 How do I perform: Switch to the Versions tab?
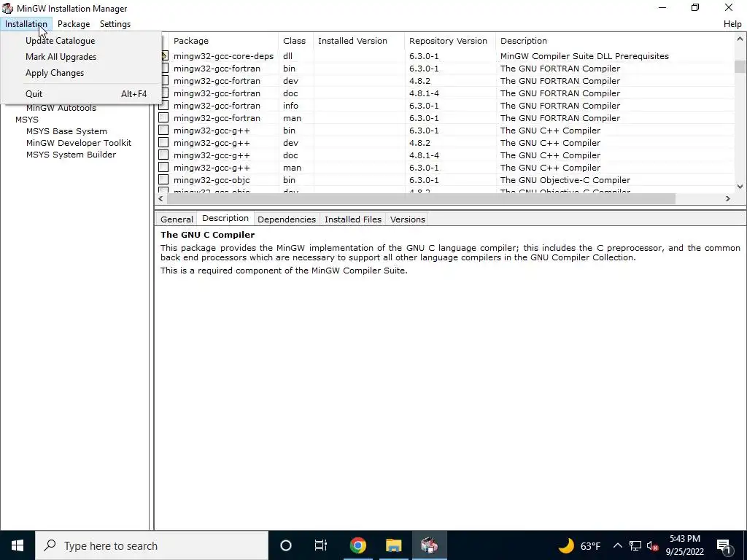(407, 219)
